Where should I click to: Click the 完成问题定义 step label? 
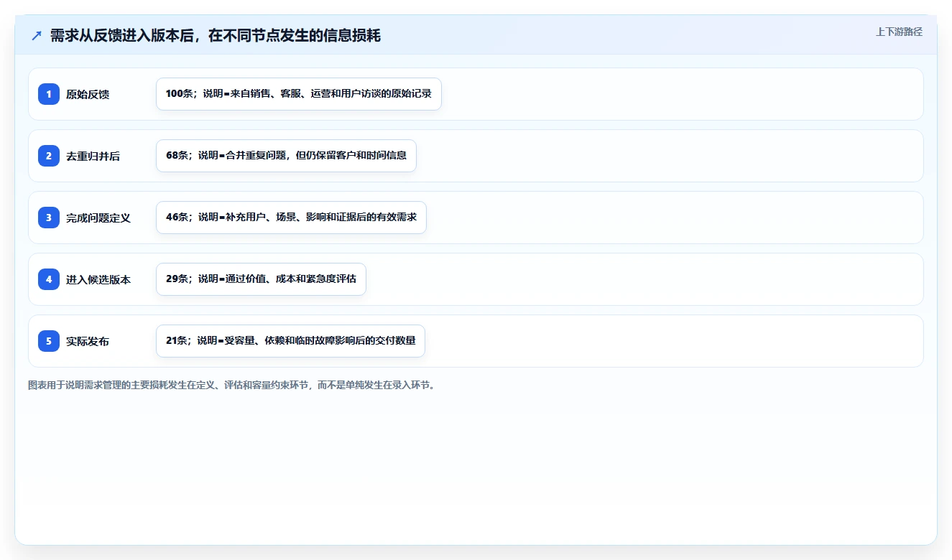pyautogui.click(x=98, y=218)
